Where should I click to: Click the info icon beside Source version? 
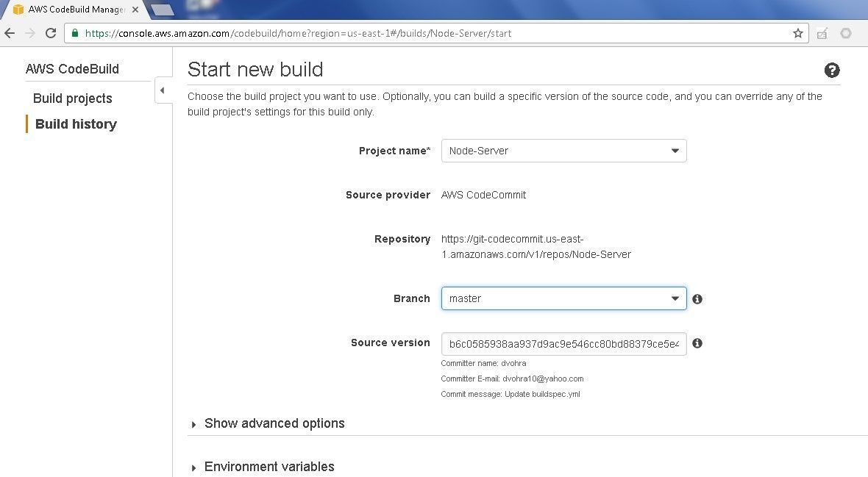click(697, 343)
